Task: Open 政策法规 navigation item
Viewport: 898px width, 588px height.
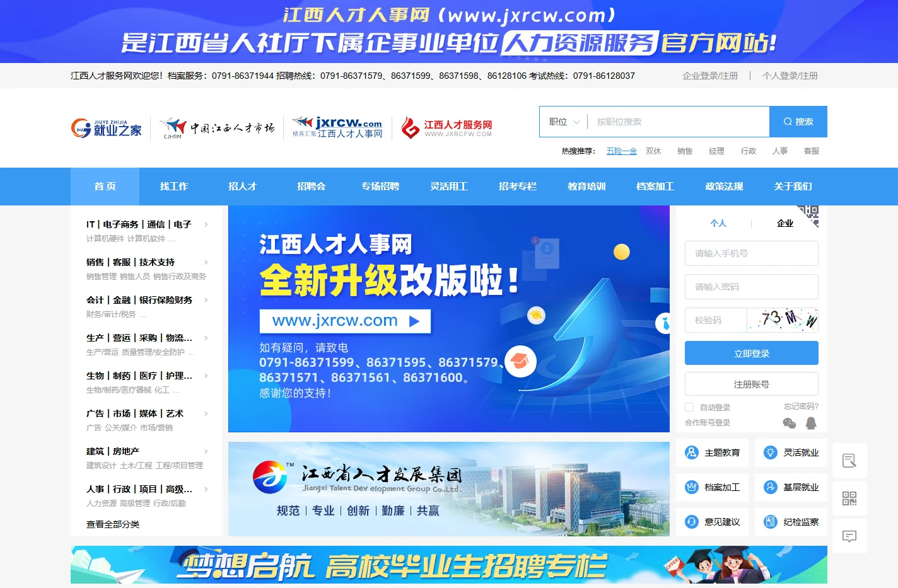Action: [x=724, y=187]
